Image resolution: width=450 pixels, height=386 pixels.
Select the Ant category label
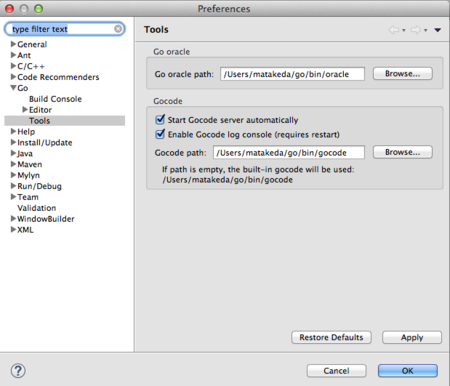point(24,55)
